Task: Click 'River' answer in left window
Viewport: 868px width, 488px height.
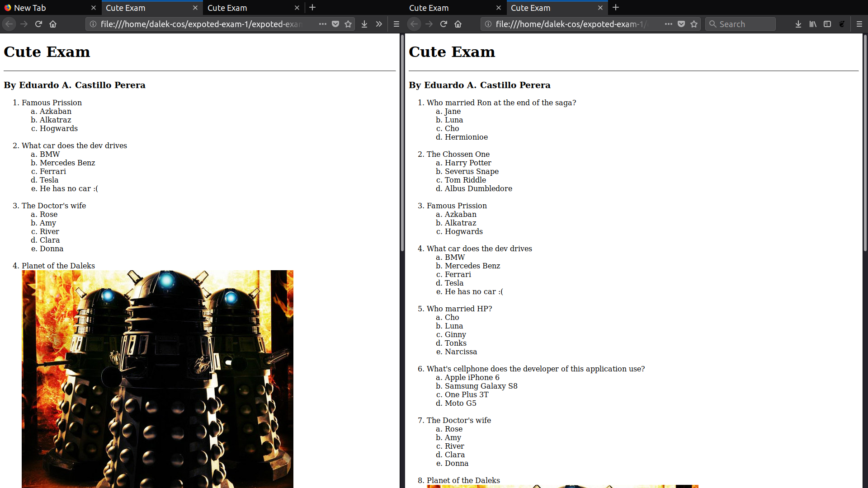Action: (x=49, y=231)
